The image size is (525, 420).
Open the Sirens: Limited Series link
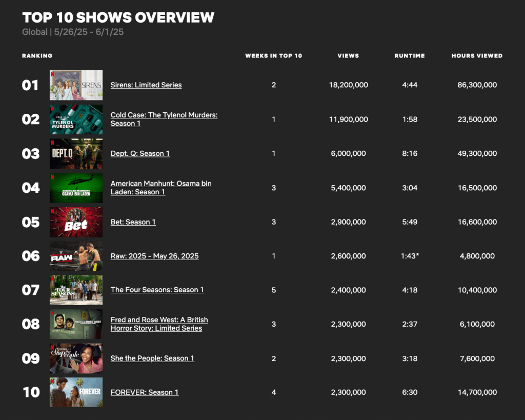146,85
